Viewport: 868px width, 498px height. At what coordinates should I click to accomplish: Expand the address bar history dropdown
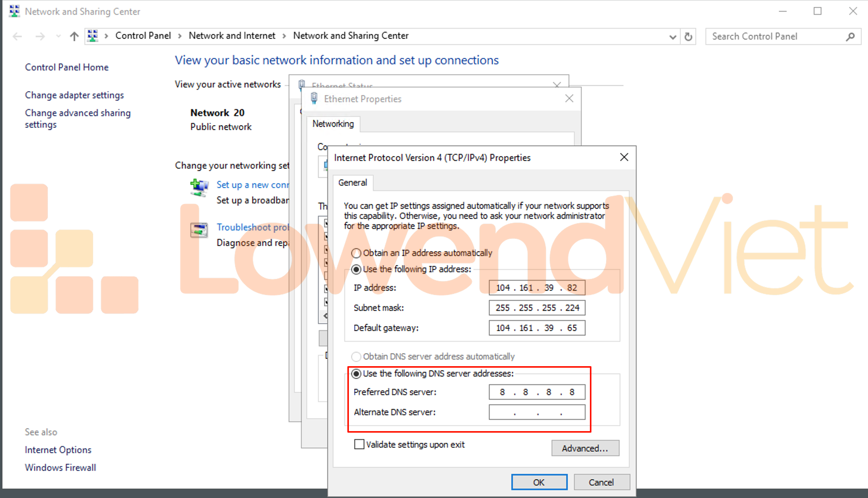(x=673, y=37)
